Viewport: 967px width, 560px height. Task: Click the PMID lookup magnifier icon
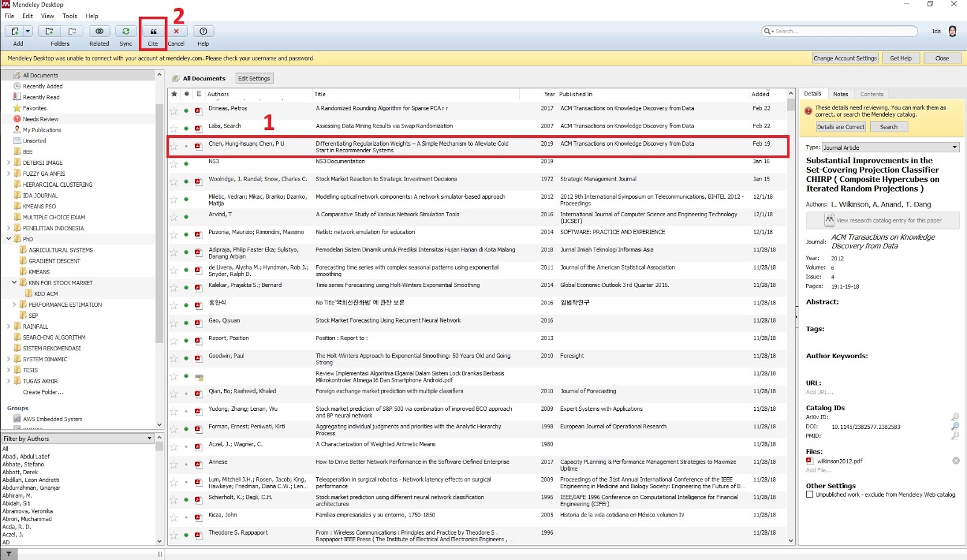pos(956,436)
